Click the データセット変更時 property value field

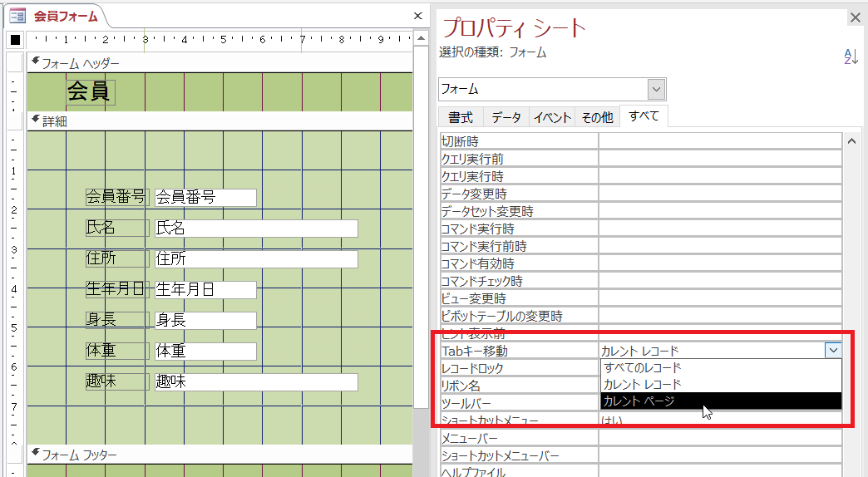(720, 211)
